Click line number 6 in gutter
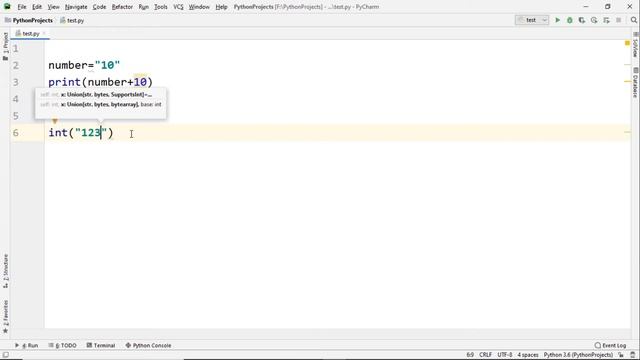The image size is (640, 360). click(x=16, y=133)
